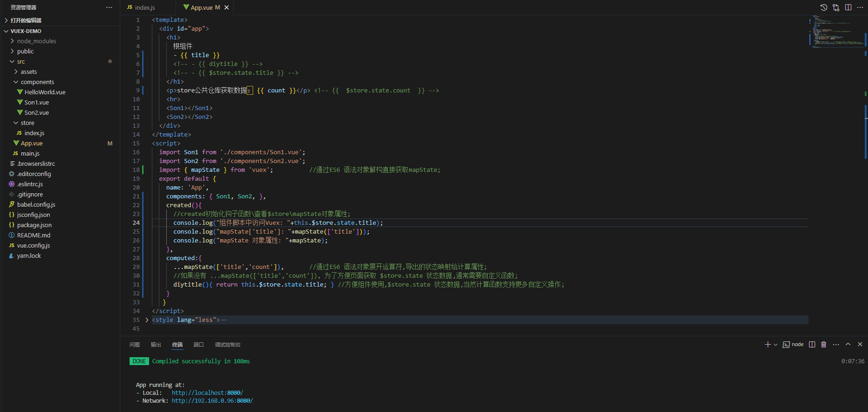
Task: Open Explorer panel more actions menu
Action: [x=109, y=7]
